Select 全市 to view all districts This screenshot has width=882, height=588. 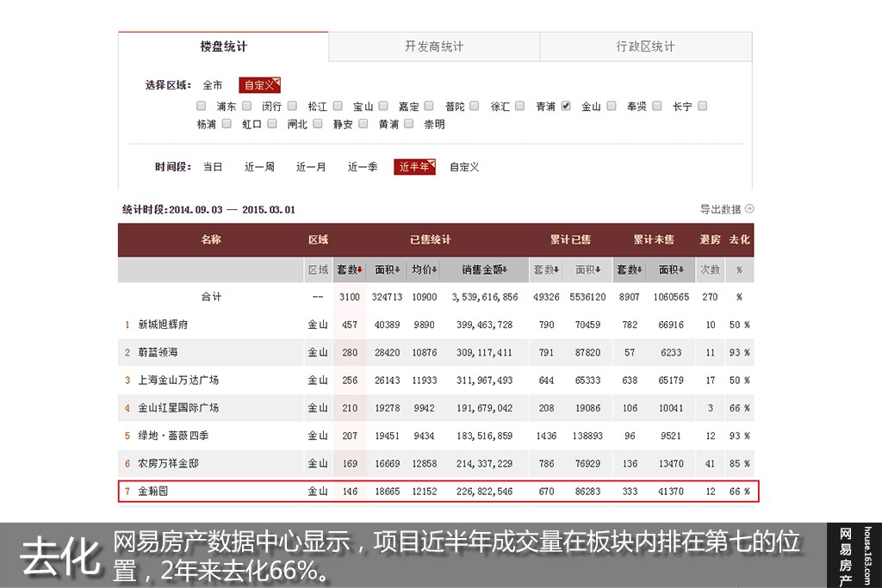pos(212,85)
